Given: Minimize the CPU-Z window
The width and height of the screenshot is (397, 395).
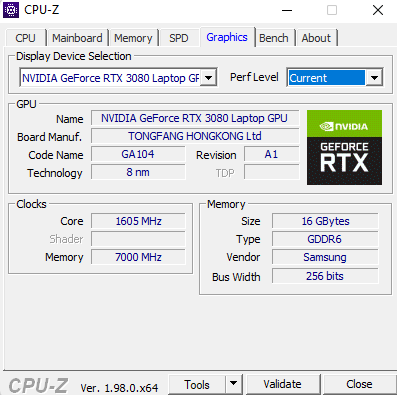Looking at the screenshot, I should tap(287, 10).
